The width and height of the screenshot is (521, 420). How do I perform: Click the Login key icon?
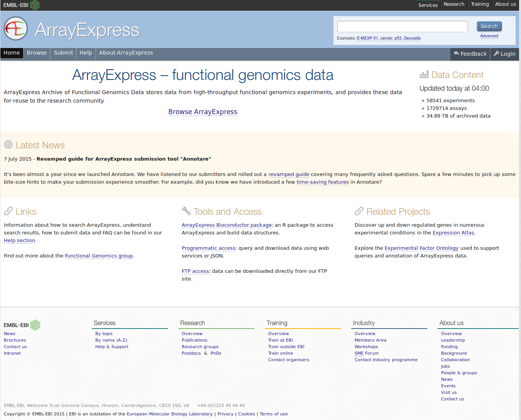tap(496, 54)
